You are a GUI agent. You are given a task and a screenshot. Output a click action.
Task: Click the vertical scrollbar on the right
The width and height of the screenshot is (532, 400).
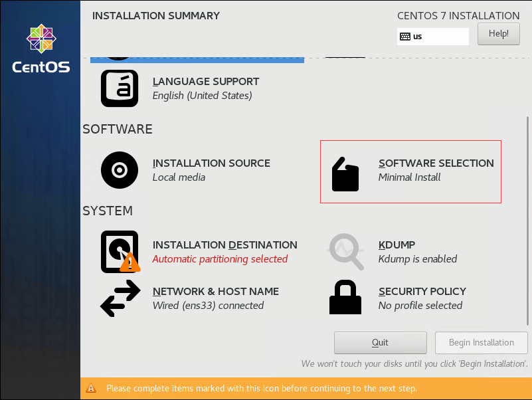click(x=527, y=221)
